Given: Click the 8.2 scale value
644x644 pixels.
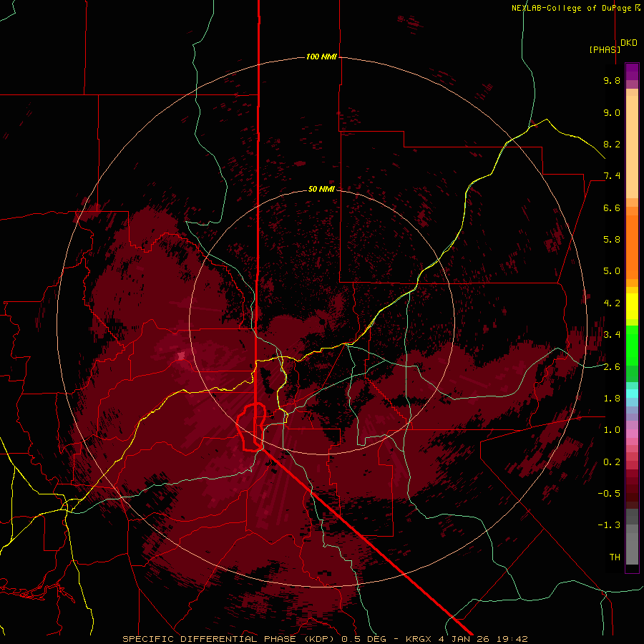Looking at the screenshot, I should 612,144.
